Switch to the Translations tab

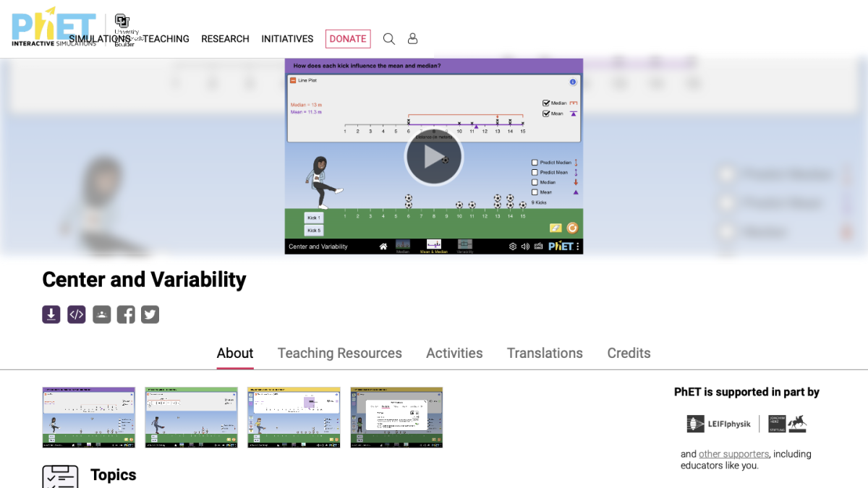(545, 353)
